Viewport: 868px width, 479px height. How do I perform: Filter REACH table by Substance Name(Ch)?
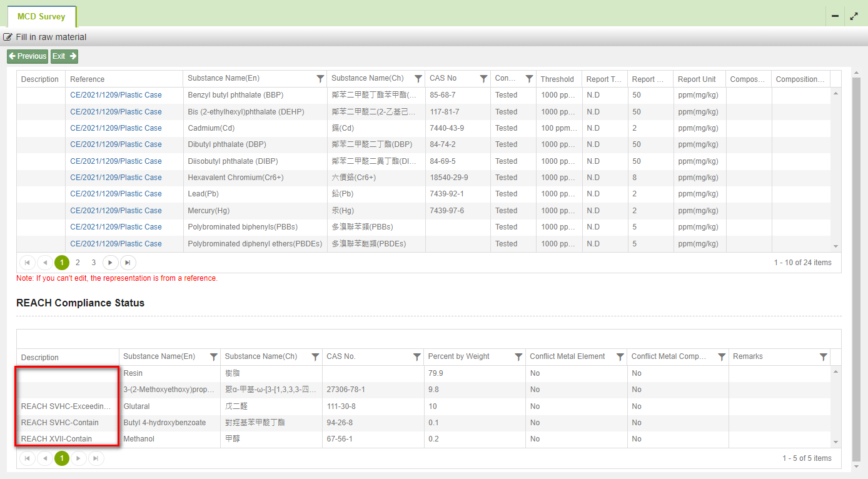coord(315,356)
